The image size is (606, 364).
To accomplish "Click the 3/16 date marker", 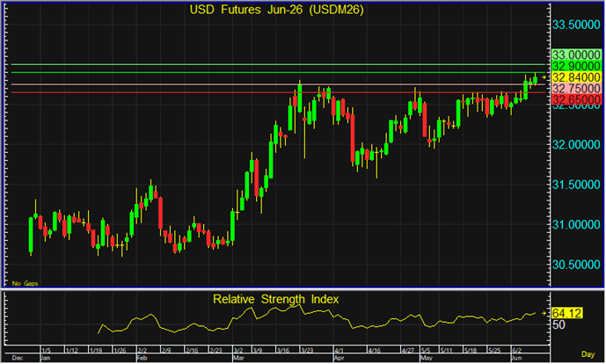I will click(283, 351).
